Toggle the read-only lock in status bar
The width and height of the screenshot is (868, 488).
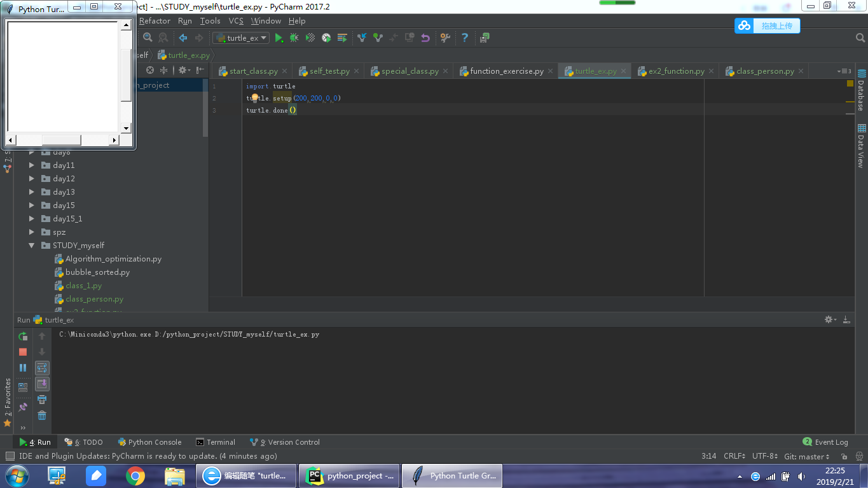pyautogui.click(x=844, y=456)
